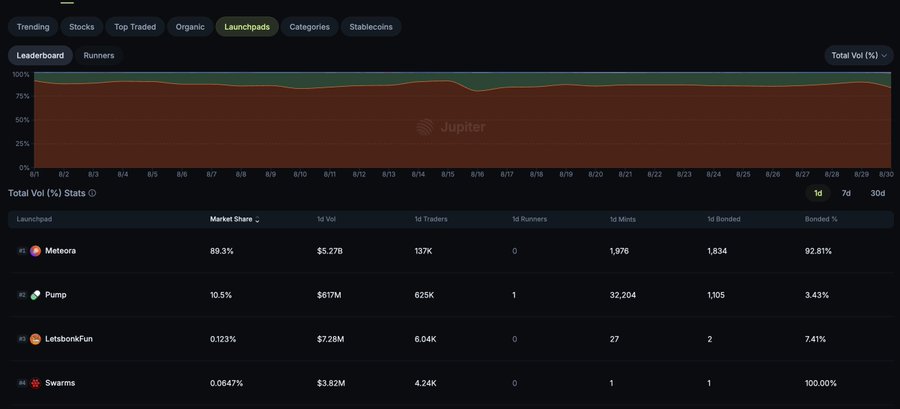
Task: Open the Pump launchpad name
Action: pyautogui.click(x=56, y=295)
